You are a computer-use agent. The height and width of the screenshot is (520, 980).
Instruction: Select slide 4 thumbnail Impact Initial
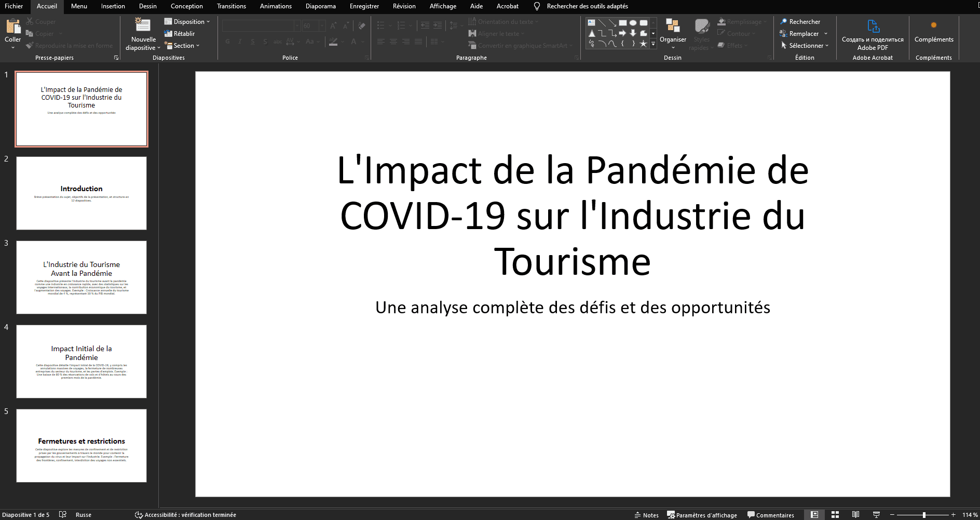click(81, 362)
